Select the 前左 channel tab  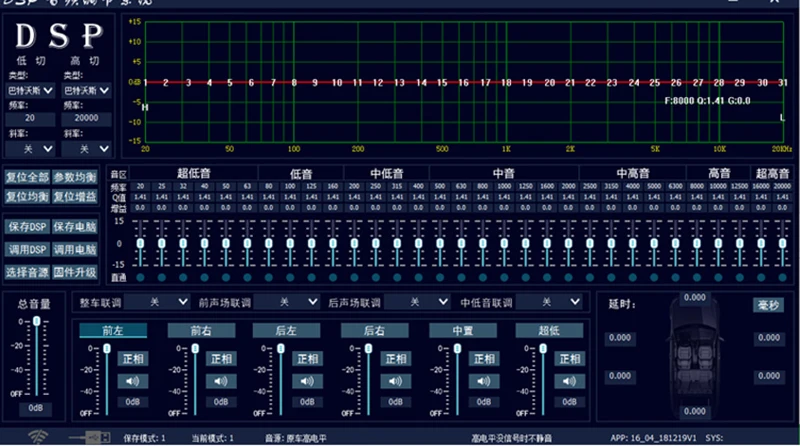[113, 331]
